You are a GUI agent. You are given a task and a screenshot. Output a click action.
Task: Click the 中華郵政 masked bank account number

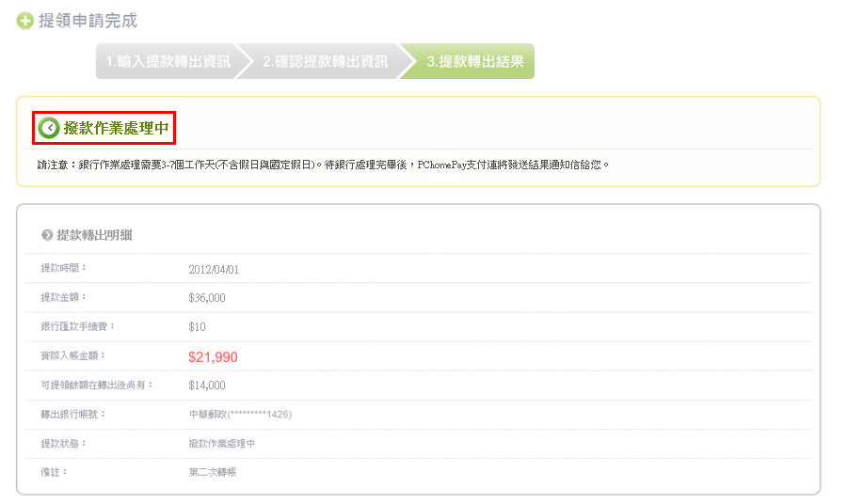[240, 415]
